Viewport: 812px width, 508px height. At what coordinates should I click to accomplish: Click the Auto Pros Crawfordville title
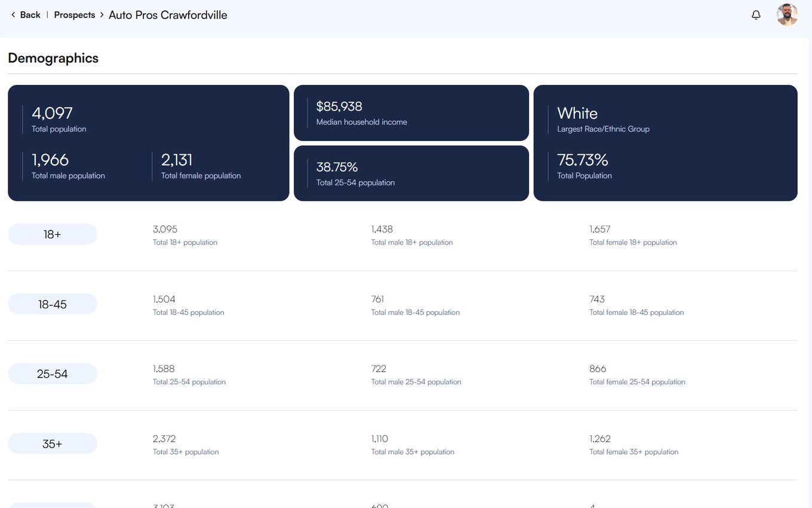coord(168,15)
